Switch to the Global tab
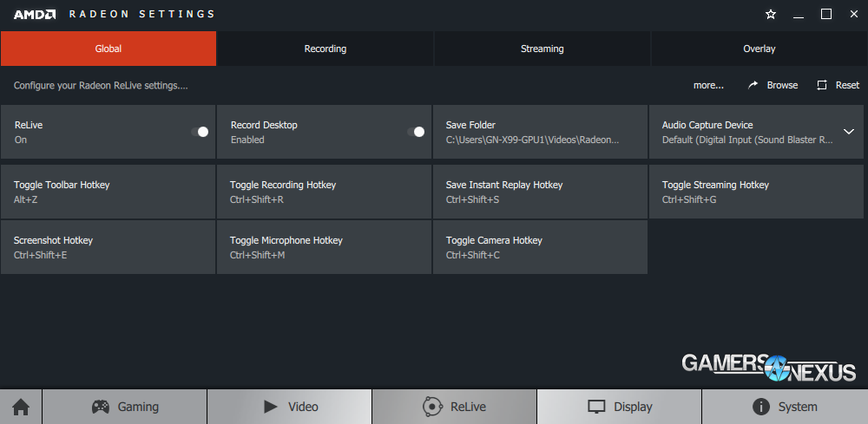The height and width of the screenshot is (424, 868). [x=108, y=49]
